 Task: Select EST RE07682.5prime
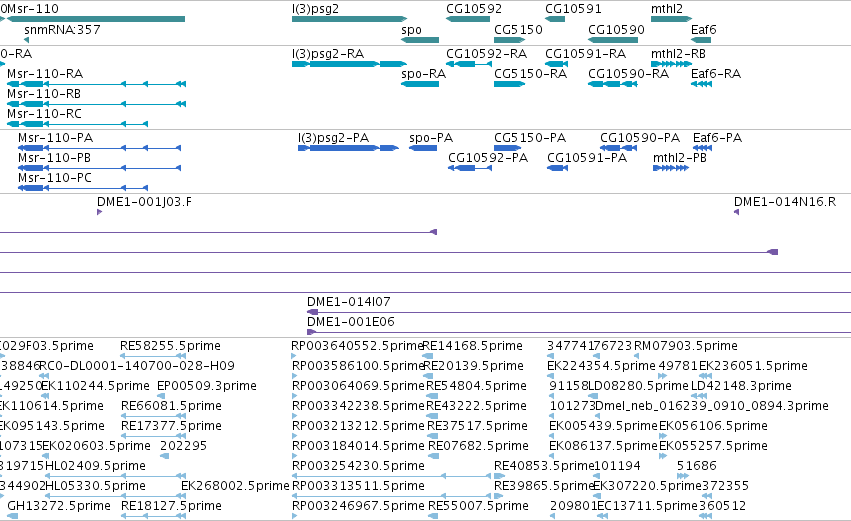(x=433, y=456)
